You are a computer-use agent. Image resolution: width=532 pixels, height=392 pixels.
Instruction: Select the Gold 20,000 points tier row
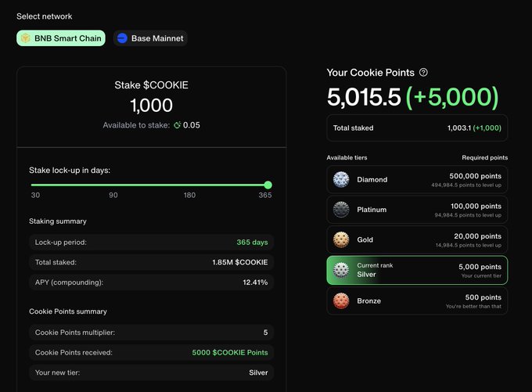416,240
